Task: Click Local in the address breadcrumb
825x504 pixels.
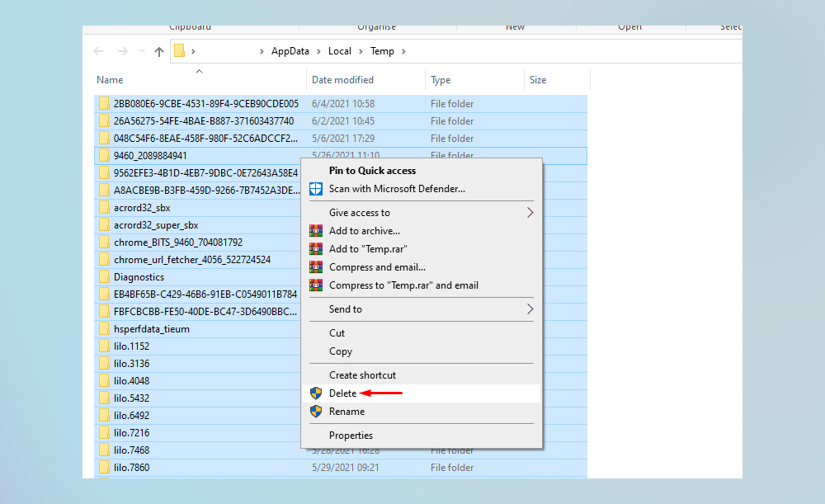Action: [x=339, y=51]
